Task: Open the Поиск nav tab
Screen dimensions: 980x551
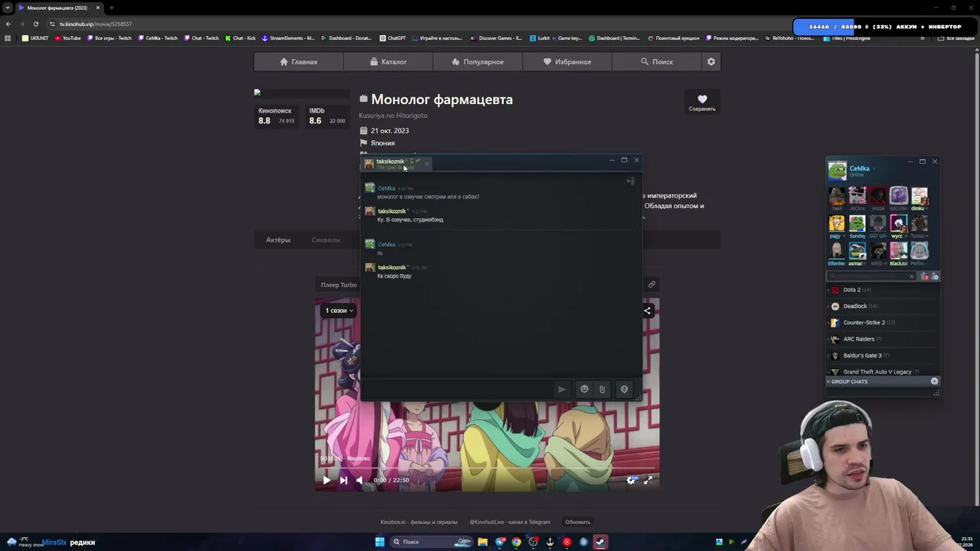Action: tap(657, 62)
